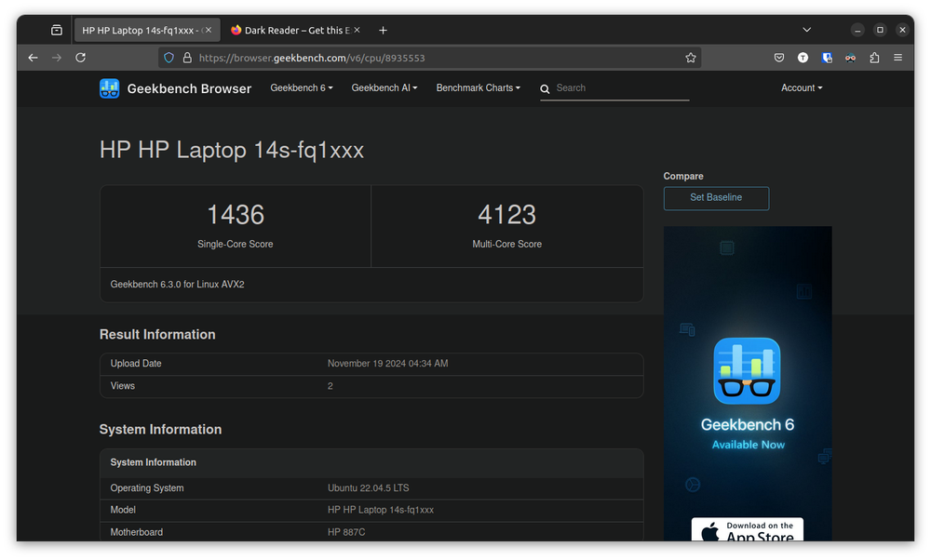Reload the page with the refresh icon
This screenshot has width=931, height=560.
(x=80, y=57)
